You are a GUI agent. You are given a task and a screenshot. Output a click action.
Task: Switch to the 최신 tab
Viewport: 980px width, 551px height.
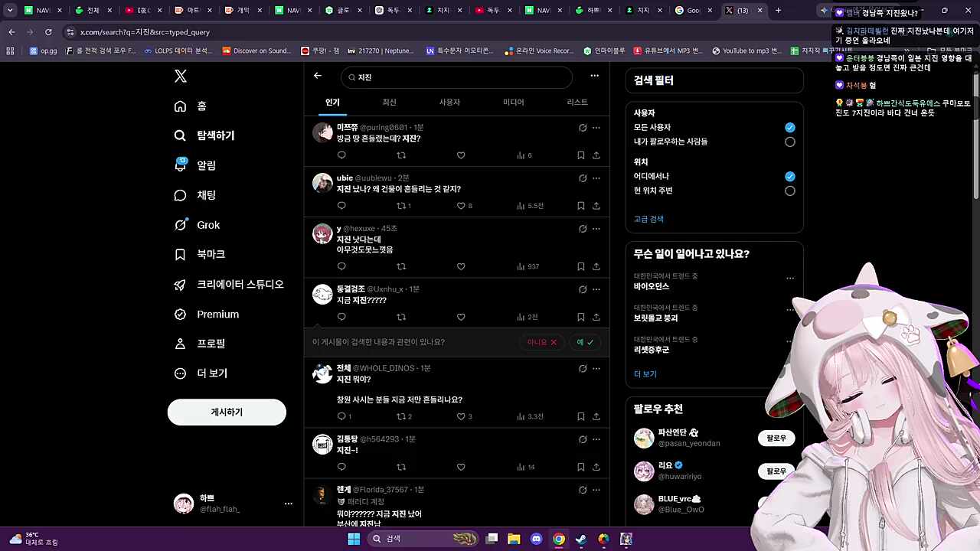389,103
